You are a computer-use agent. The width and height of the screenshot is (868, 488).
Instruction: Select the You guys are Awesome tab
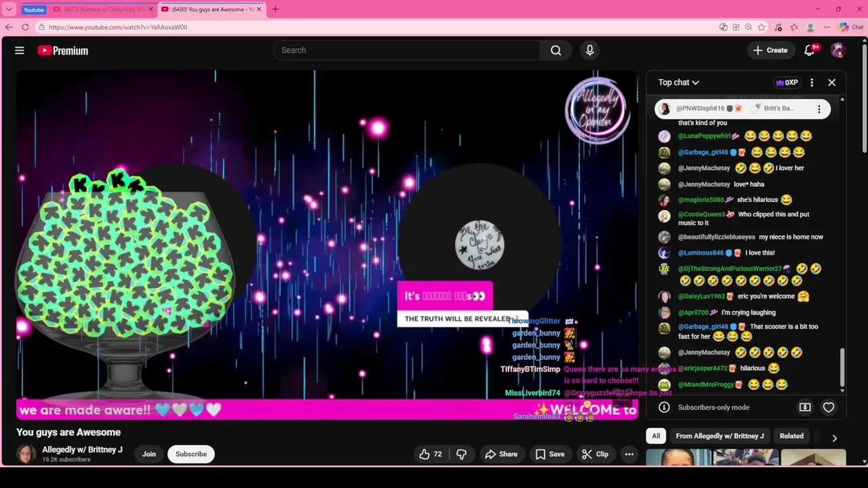pos(210,9)
